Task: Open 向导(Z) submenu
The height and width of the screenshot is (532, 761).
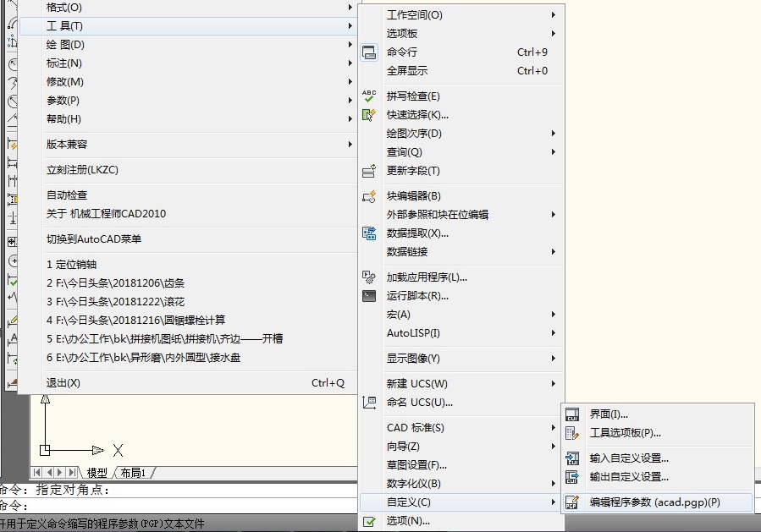Action: pyautogui.click(x=461, y=447)
